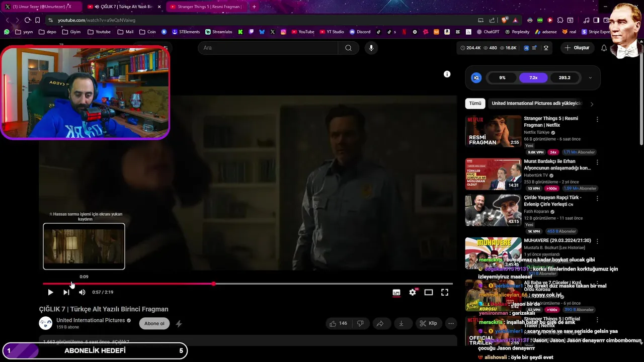Close the ÇIĞLIK 7 browser tab
The image size is (644, 362).
(x=159, y=7)
